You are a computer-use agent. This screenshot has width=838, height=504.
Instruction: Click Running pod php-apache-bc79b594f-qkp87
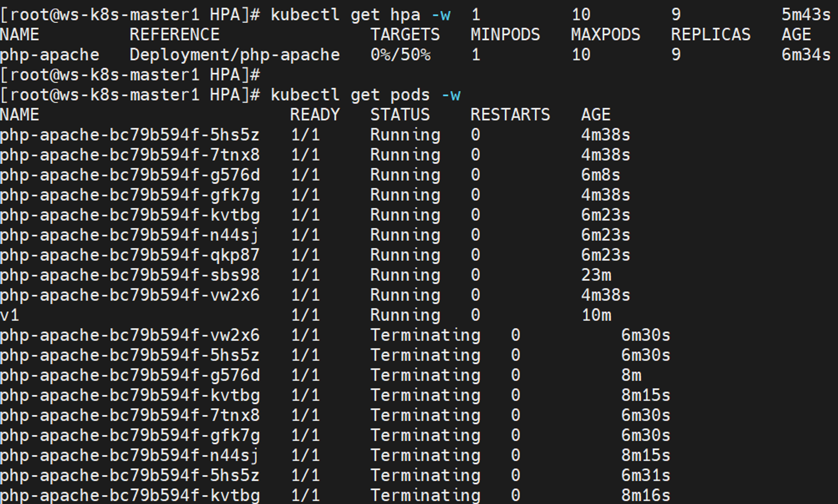pyautogui.click(x=129, y=255)
